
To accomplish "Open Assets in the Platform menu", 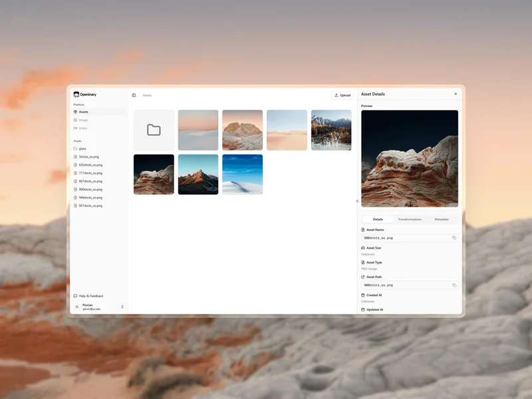I will (83, 112).
